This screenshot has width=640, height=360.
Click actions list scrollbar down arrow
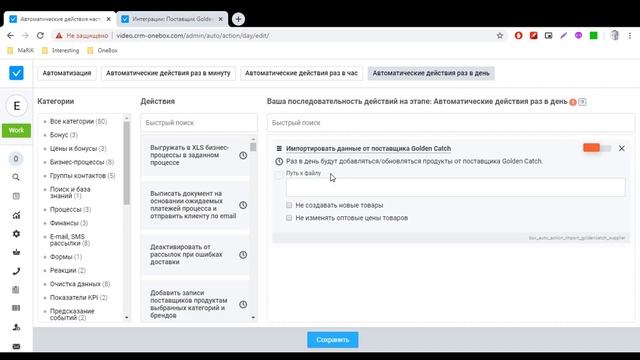253,318
